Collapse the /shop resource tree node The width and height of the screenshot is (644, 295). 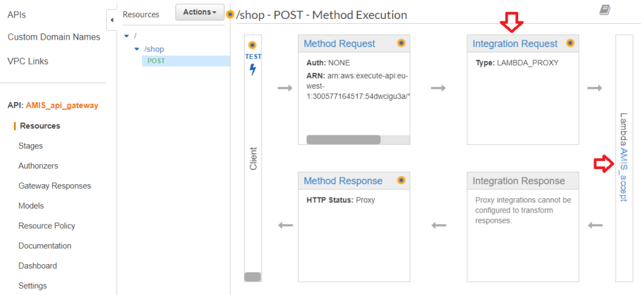coord(137,48)
